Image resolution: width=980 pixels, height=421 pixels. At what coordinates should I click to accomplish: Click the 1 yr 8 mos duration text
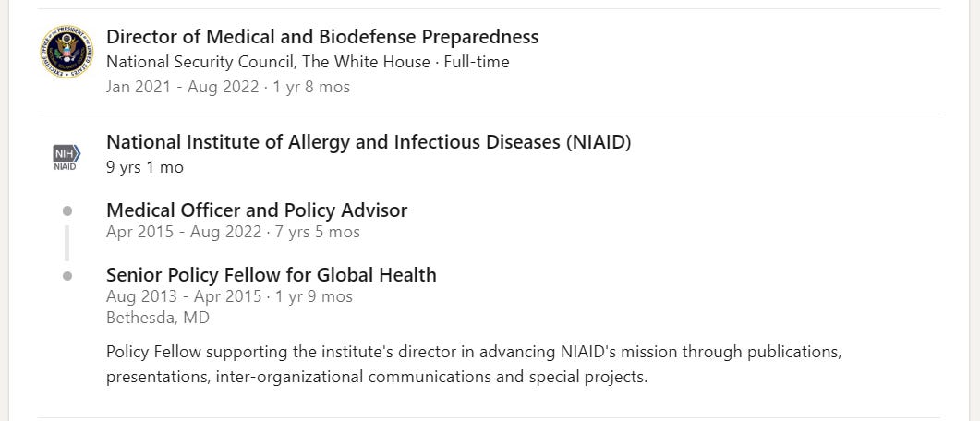point(311,87)
